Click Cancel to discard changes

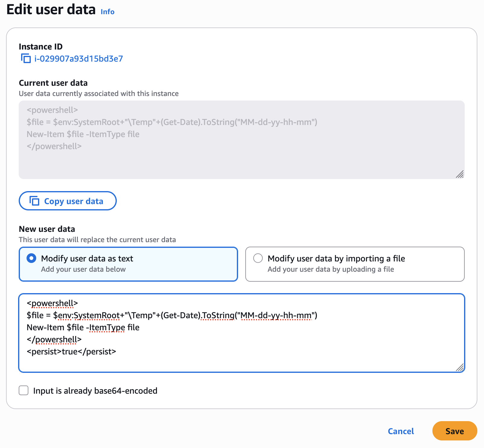400,431
